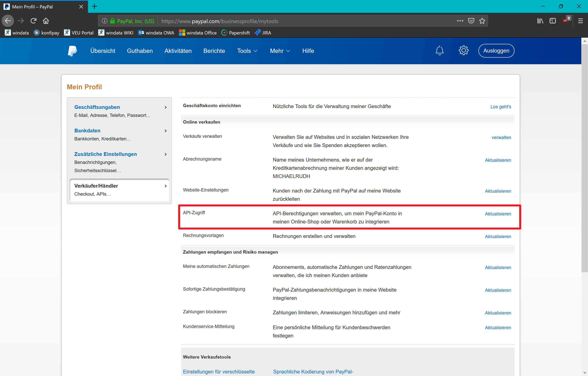This screenshot has width=588, height=376.
Task: Open the Firefox library icon
Action: point(540,21)
